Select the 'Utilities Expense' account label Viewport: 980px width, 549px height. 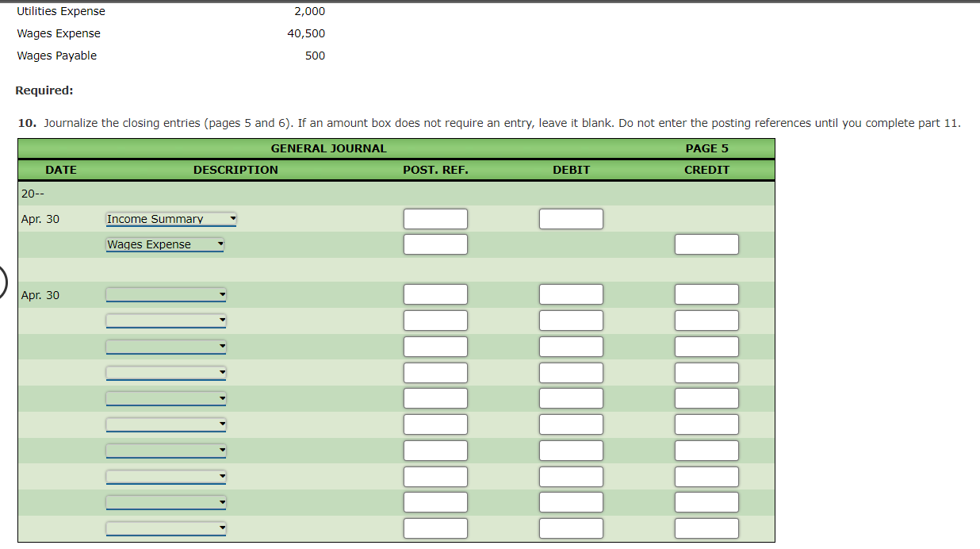61,11
